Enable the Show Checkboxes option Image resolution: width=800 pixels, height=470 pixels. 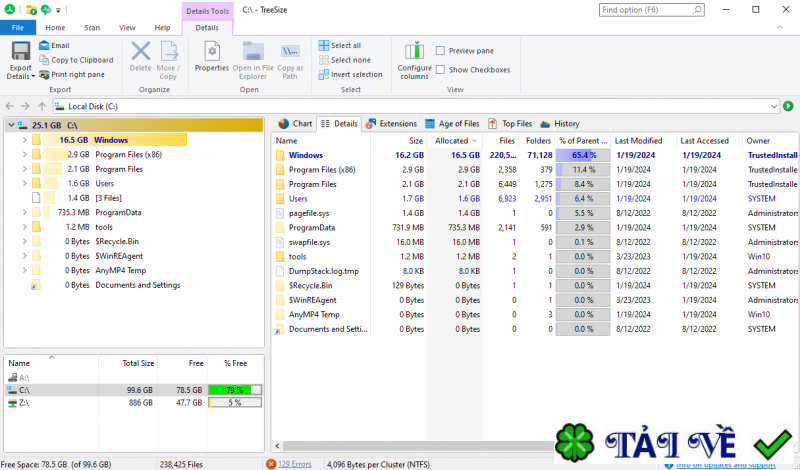pos(441,70)
